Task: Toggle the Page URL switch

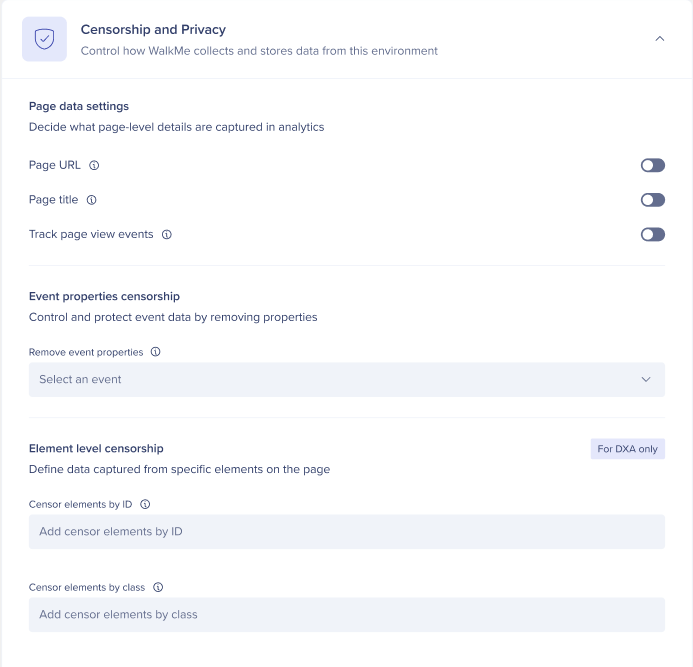Action: 652,165
